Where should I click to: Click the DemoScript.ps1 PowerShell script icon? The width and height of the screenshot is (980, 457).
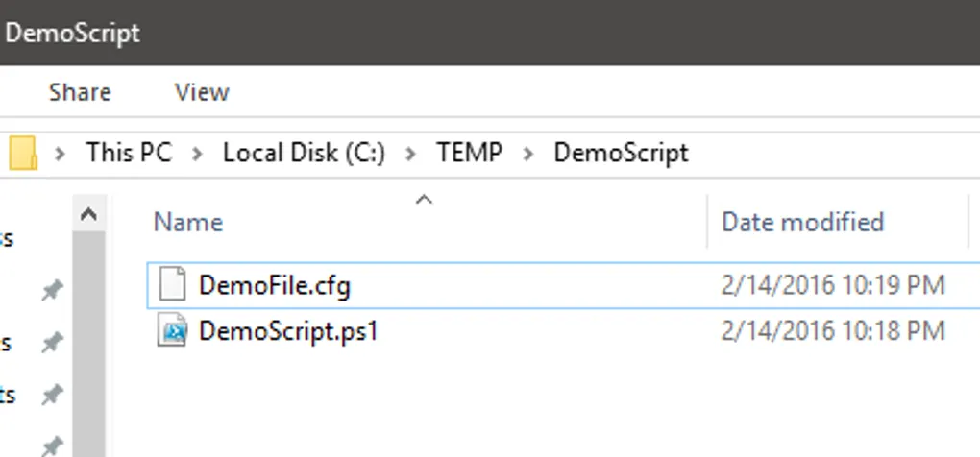(172, 332)
